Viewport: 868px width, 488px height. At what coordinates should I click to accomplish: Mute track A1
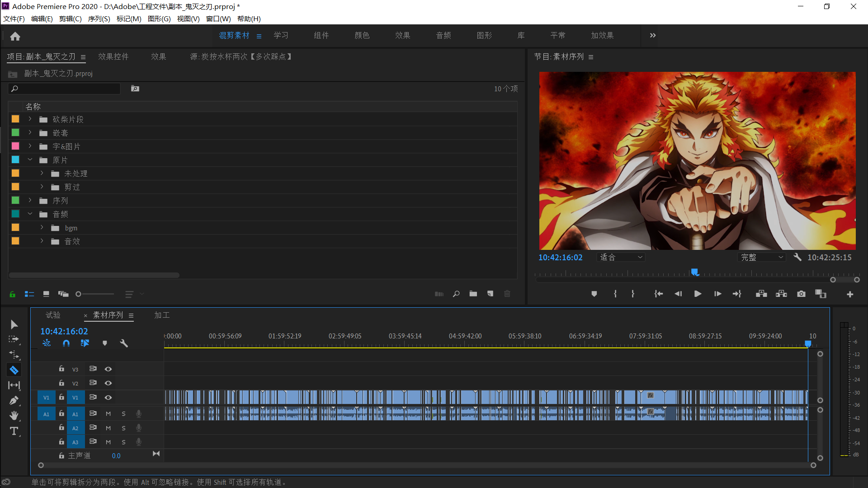(x=108, y=414)
